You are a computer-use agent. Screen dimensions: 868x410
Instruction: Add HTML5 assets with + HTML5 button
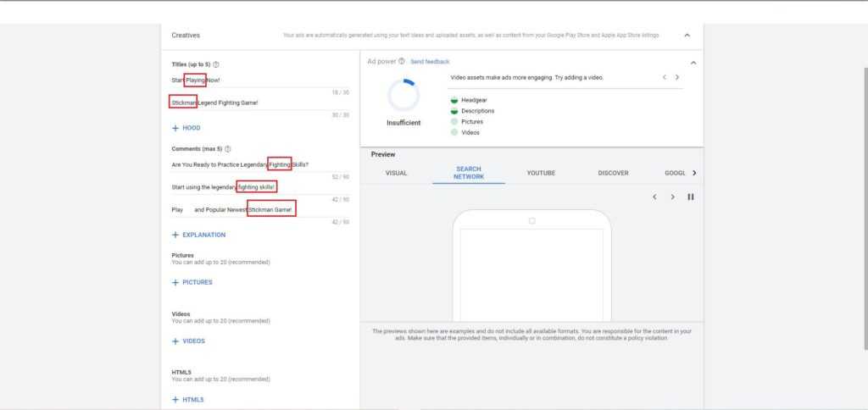tap(187, 400)
